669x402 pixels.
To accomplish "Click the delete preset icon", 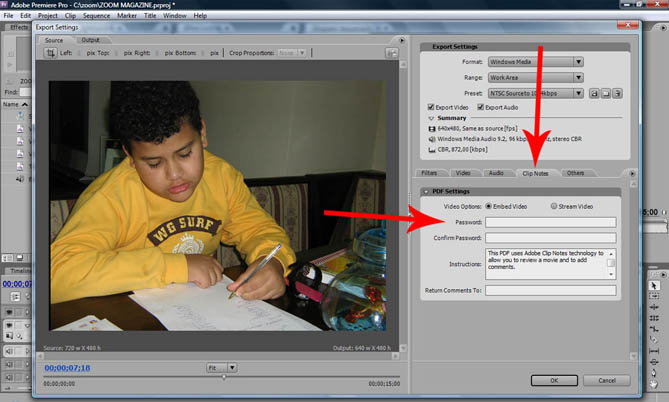I will coord(618,93).
